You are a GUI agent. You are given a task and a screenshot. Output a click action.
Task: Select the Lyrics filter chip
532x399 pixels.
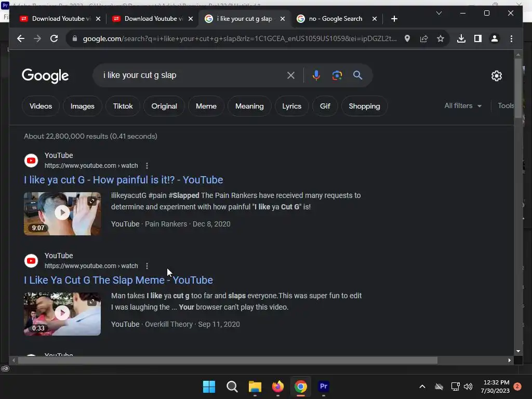click(x=292, y=106)
